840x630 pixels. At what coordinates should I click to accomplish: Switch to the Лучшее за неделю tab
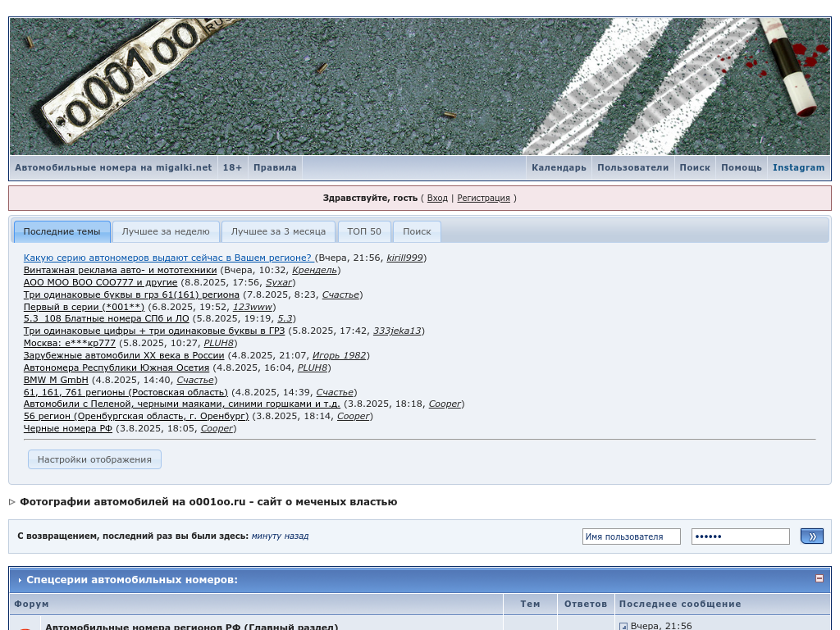[166, 231]
